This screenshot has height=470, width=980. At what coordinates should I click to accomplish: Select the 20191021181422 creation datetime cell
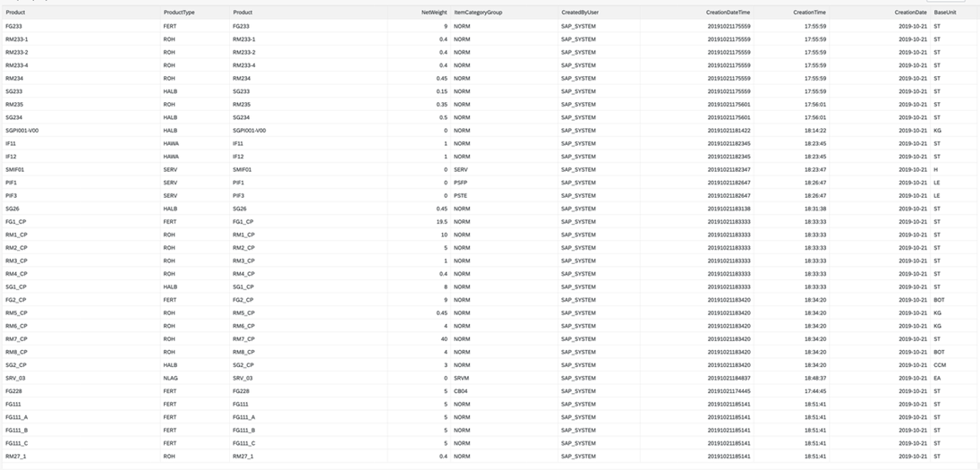tap(729, 130)
